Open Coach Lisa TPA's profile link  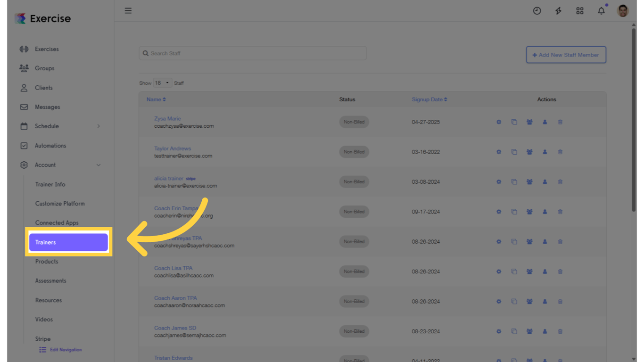(173, 268)
